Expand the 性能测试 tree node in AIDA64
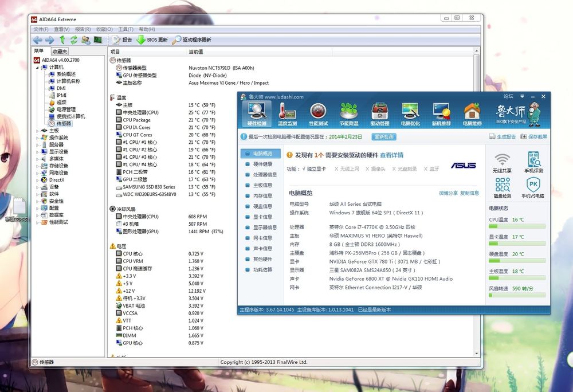Image resolution: width=573 pixels, height=392 pixels. (x=37, y=222)
